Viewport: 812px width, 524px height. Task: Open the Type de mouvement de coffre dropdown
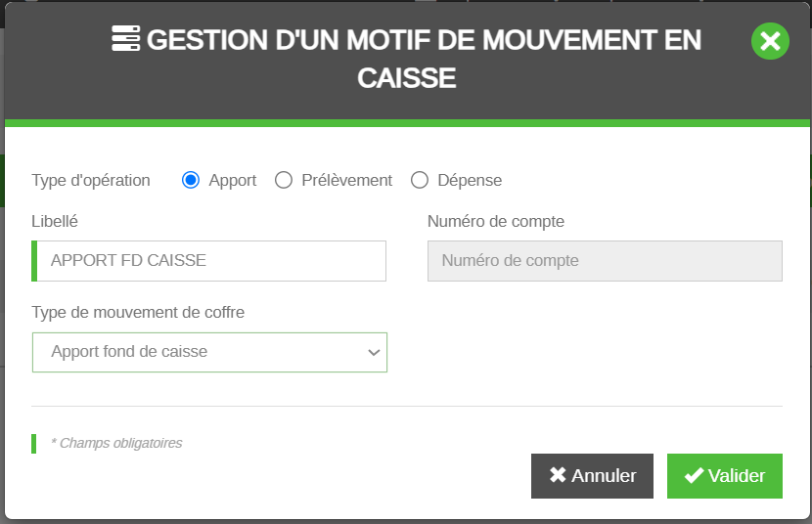(209, 352)
